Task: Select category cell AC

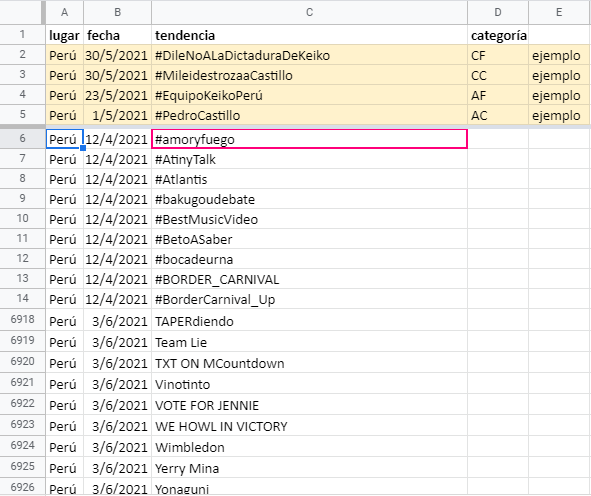Action: [x=498, y=115]
